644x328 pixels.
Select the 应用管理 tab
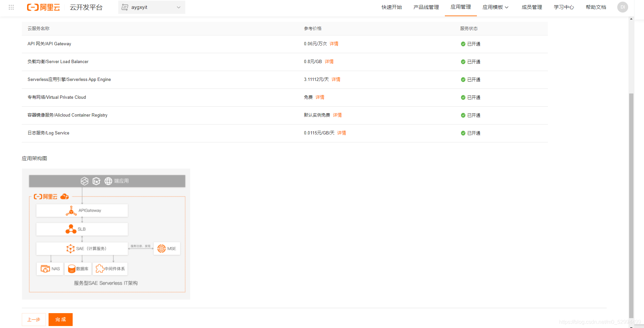(x=461, y=7)
